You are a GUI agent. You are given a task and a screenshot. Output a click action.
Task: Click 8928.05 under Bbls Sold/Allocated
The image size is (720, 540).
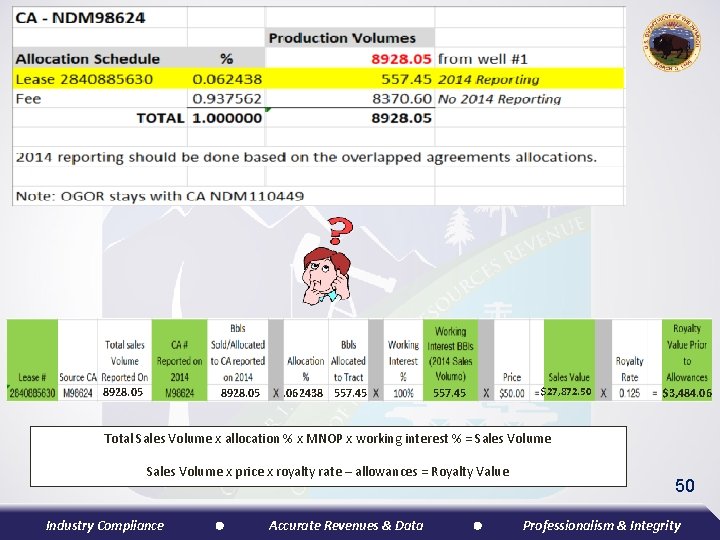pyautogui.click(x=240, y=393)
